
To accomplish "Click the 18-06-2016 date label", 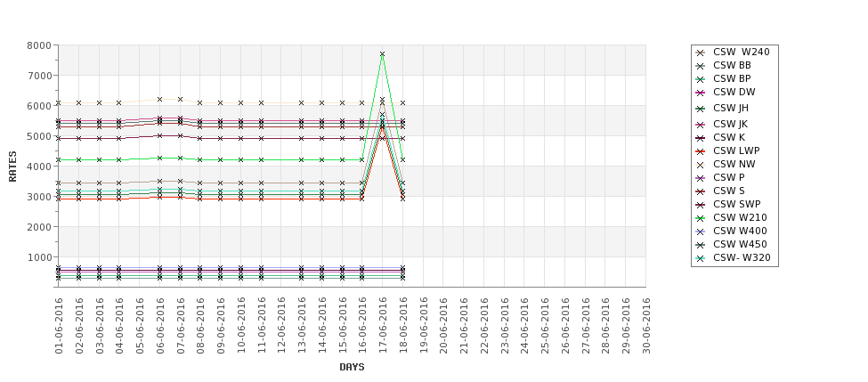I will [x=403, y=326].
